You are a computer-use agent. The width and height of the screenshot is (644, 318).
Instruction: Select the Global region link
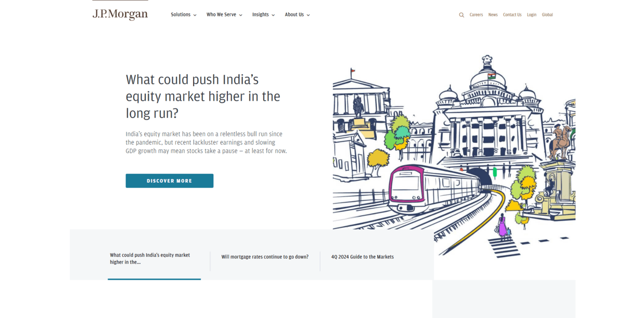547,15
